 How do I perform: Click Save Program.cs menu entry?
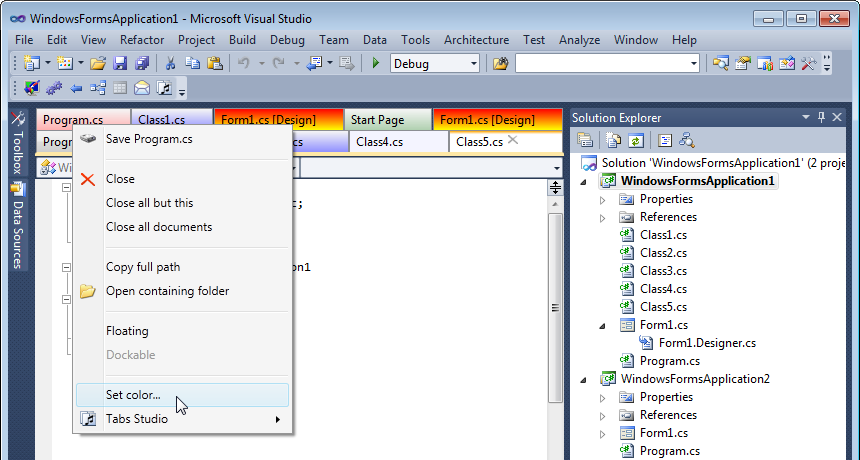[182, 139]
